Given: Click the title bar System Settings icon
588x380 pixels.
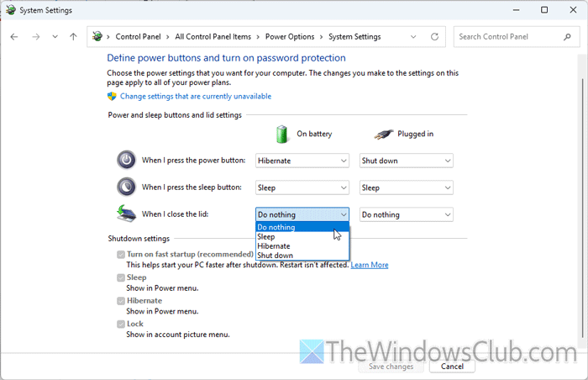Looking at the screenshot, I should click(x=10, y=10).
